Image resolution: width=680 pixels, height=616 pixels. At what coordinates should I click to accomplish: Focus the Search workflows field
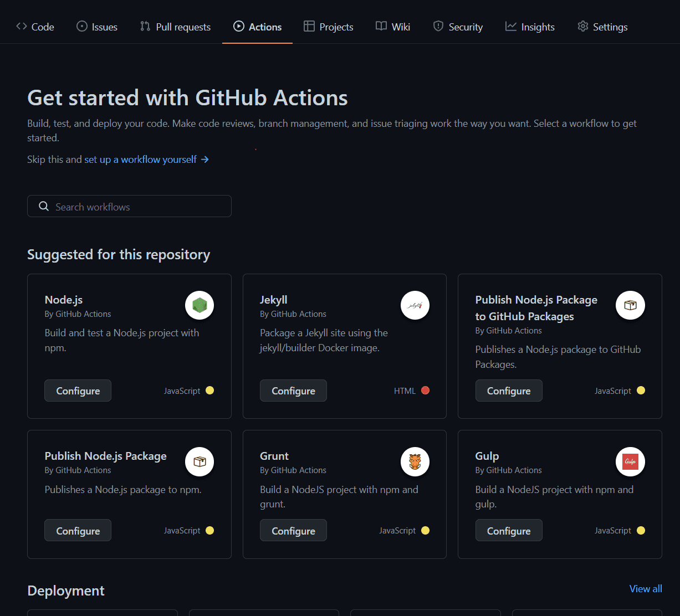pyautogui.click(x=139, y=207)
